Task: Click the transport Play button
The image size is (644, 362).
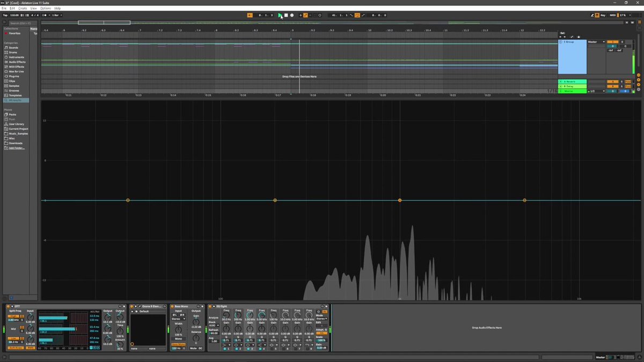Action: [x=280, y=15]
